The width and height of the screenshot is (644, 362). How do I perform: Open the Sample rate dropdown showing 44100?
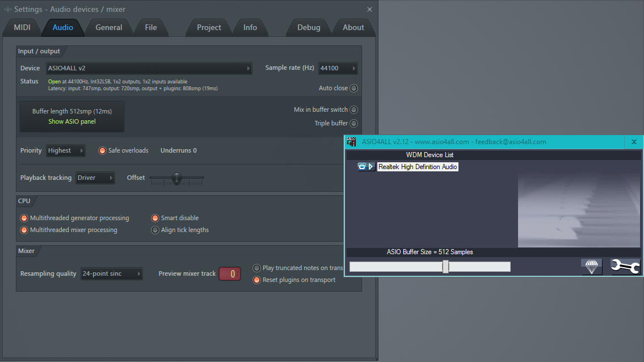338,68
